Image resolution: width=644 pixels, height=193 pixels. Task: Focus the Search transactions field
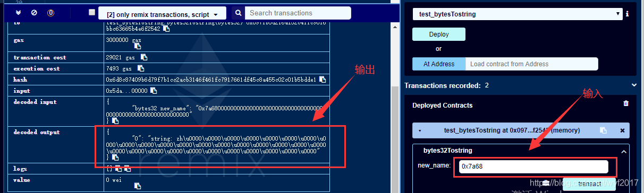click(x=299, y=13)
